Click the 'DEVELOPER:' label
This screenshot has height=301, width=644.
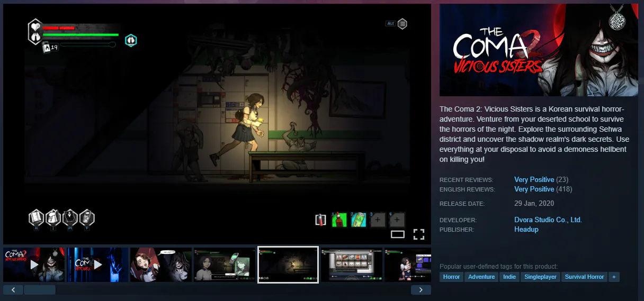458,220
